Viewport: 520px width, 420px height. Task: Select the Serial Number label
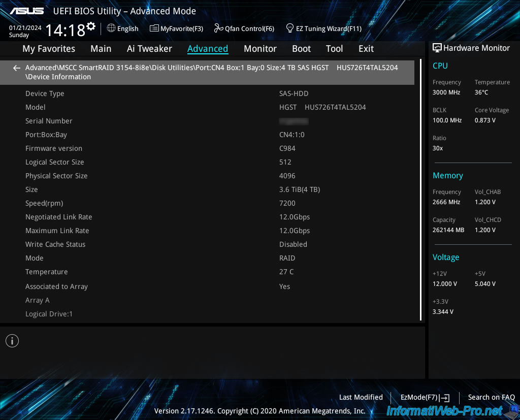tap(49, 121)
